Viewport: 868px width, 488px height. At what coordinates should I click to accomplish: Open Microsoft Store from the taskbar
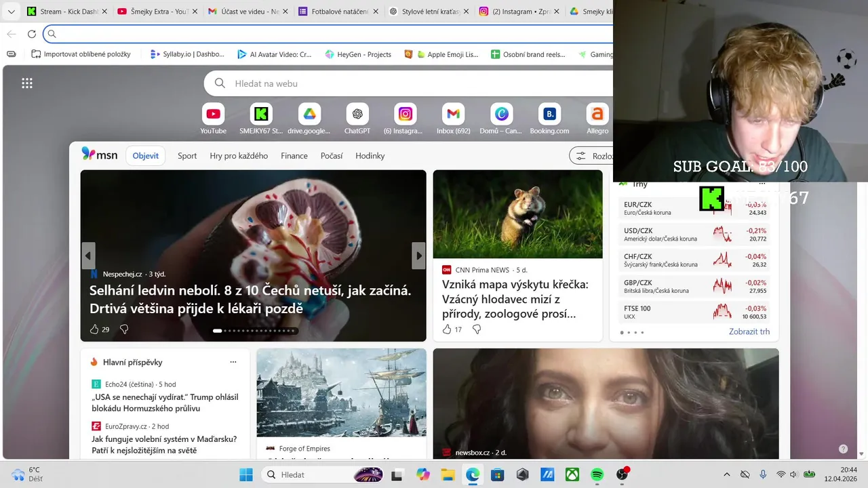497,474
